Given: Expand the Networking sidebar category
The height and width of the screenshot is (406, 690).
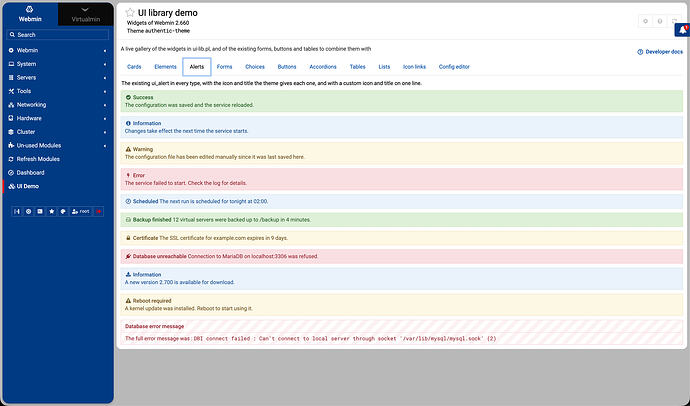Looking at the screenshot, I should [x=58, y=105].
